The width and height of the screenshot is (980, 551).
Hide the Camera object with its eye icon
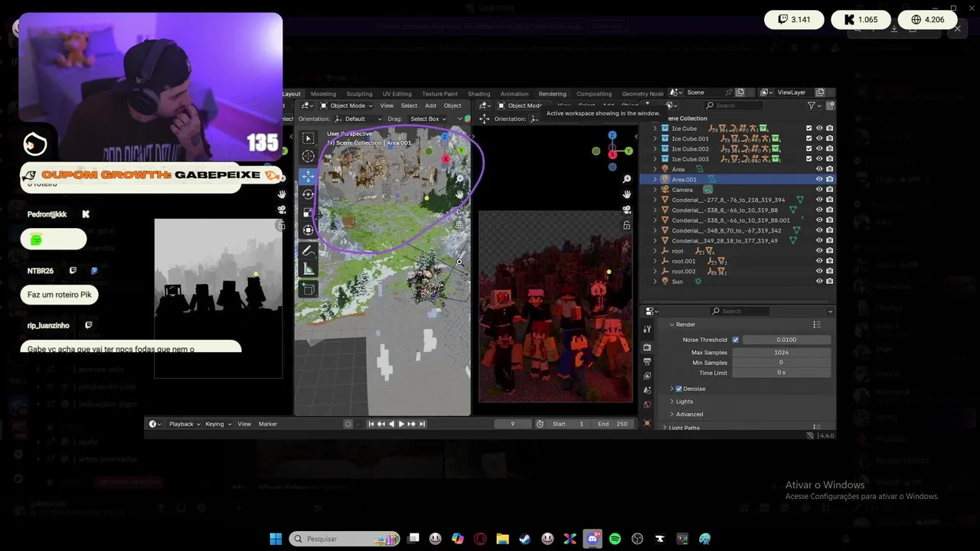point(819,190)
